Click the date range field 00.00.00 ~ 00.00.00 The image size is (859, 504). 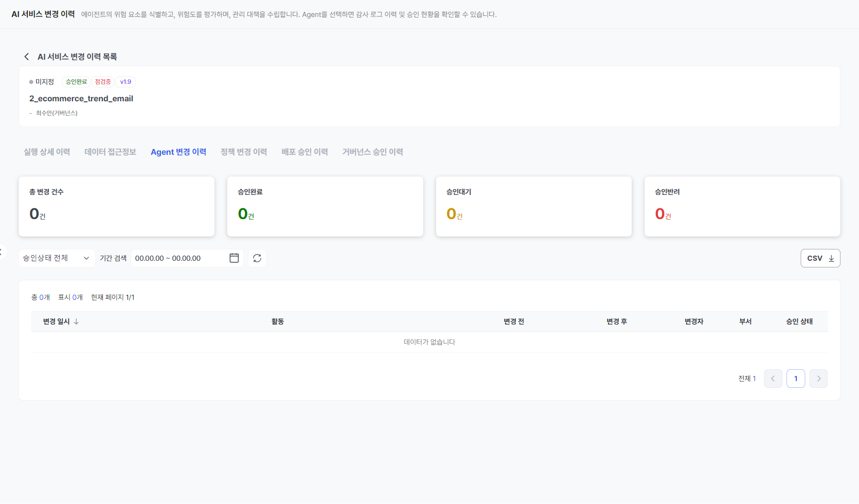(x=187, y=258)
